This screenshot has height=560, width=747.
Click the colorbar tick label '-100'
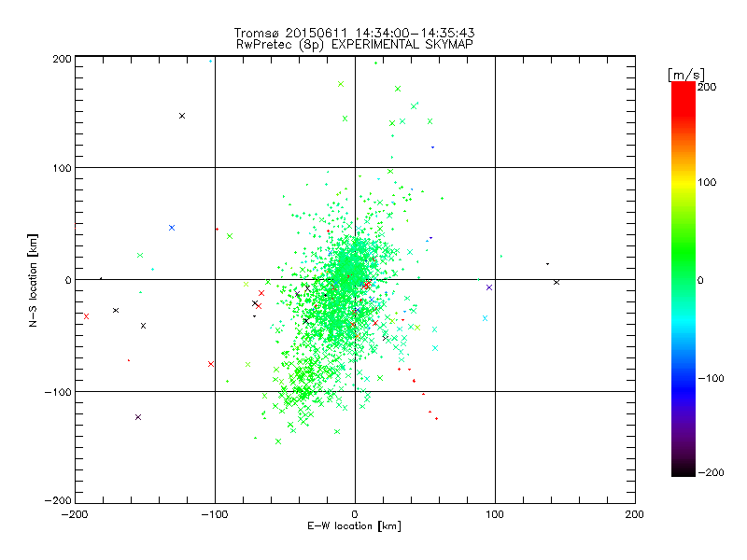coord(711,378)
